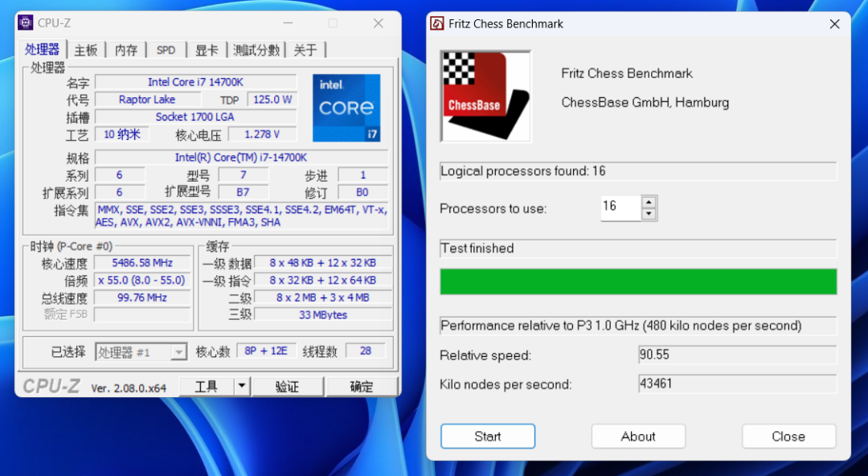Click the B7 extended model value
The width and height of the screenshot is (868, 476).
(x=243, y=192)
